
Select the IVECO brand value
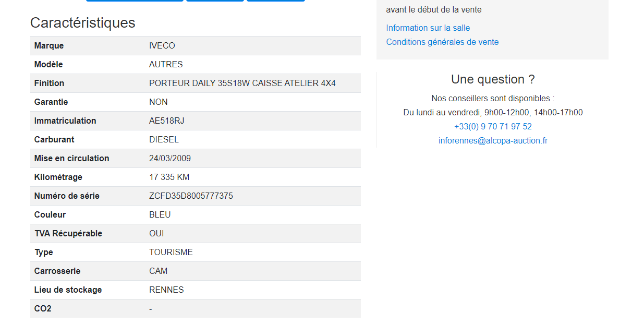pyautogui.click(x=162, y=46)
